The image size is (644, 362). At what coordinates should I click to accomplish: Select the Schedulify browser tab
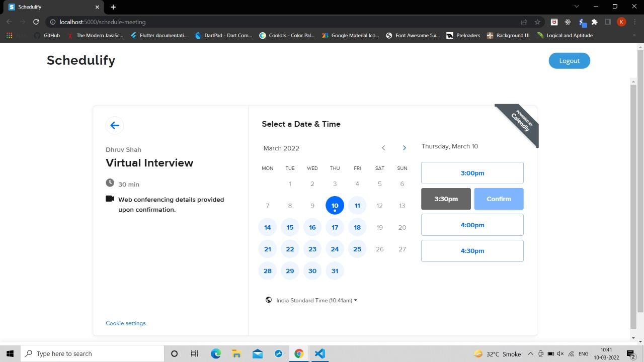point(52,7)
